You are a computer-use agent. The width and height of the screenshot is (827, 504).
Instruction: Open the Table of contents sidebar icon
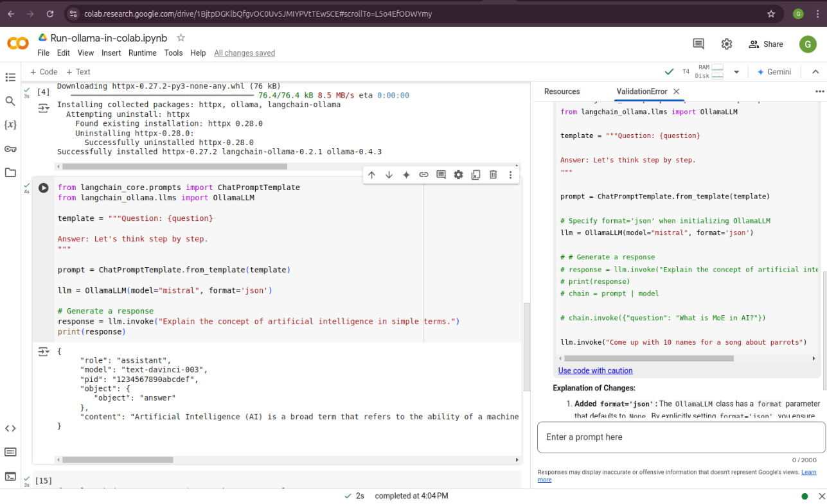click(x=10, y=78)
